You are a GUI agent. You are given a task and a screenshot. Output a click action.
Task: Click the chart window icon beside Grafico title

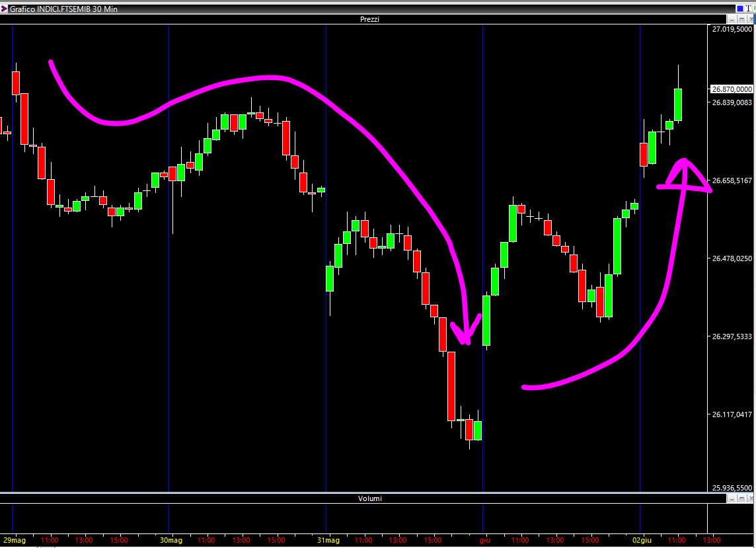tap(5, 9)
